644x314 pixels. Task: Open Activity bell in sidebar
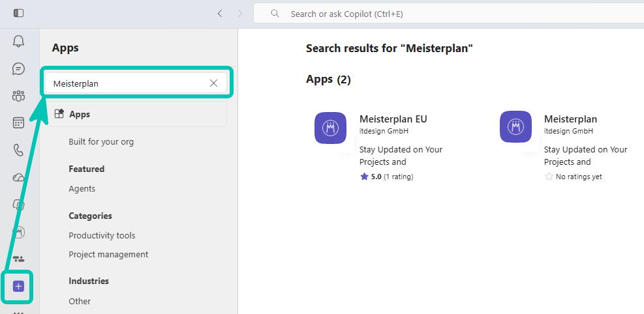pyautogui.click(x=18, y=41)
